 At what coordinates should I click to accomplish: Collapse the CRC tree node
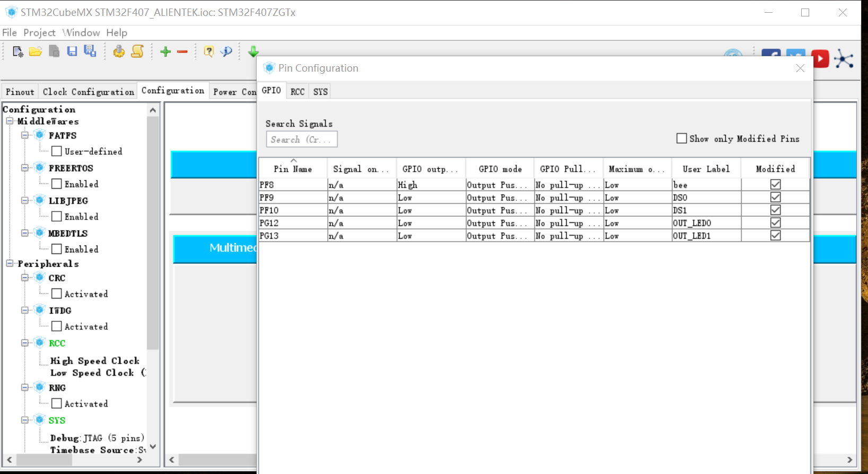25,277
